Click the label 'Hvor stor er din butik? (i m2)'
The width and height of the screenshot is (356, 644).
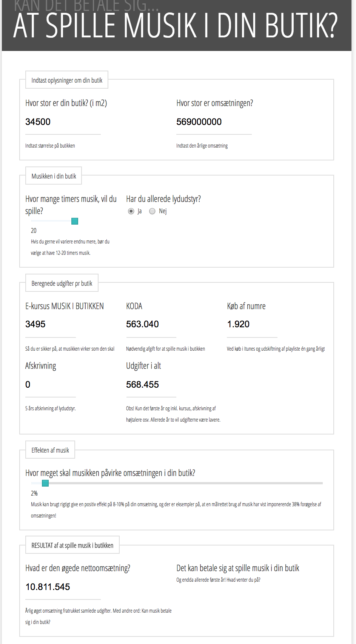(66, 103)
